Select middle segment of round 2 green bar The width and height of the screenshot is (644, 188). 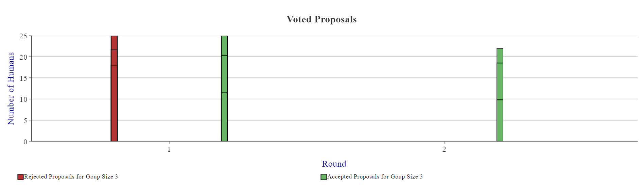click(x=500, y=81)
